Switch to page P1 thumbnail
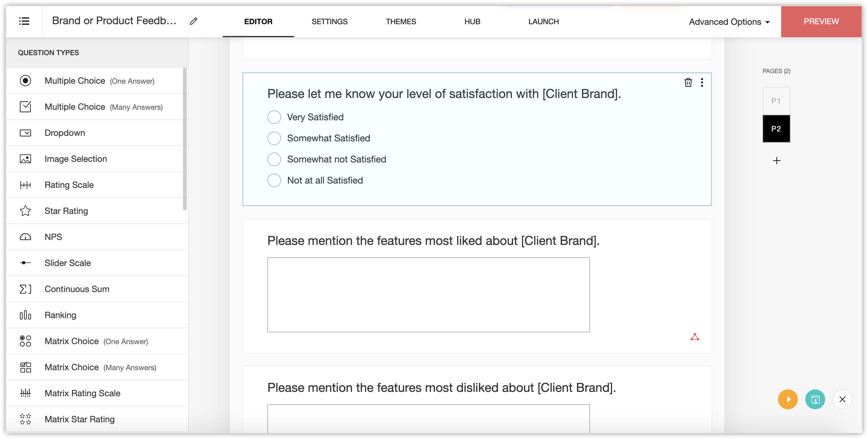The image size is (868, 439). click(776, 101)
